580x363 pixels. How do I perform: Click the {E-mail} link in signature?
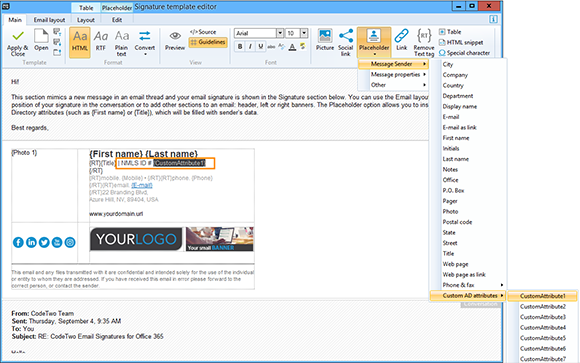coord(142,185)
